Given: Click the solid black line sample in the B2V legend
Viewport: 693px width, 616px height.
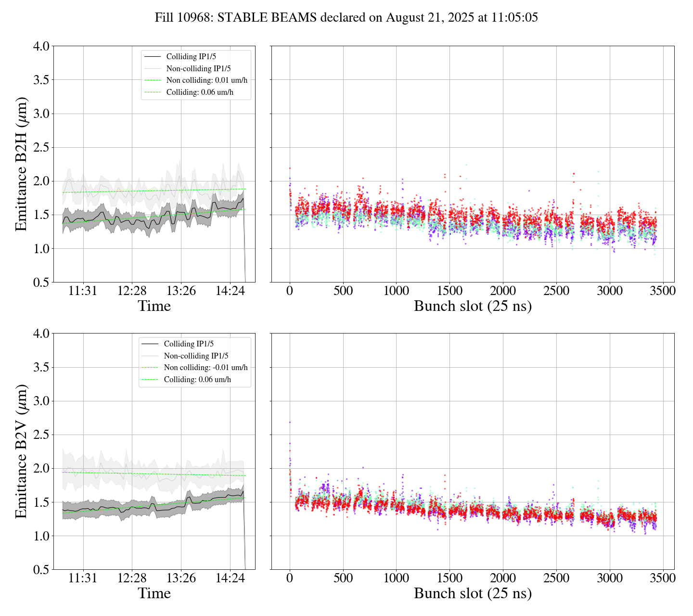Looking at the screenshot, I should (150, 344).
